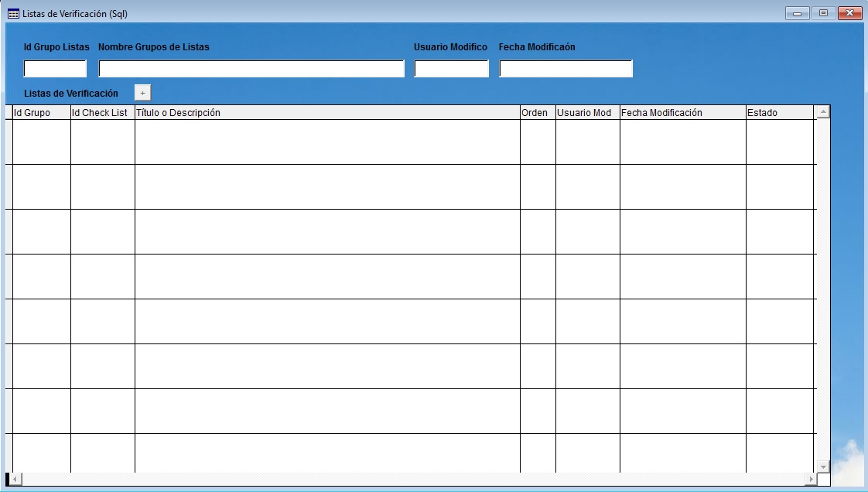Select the Fecha Modificaón input field

566,69
